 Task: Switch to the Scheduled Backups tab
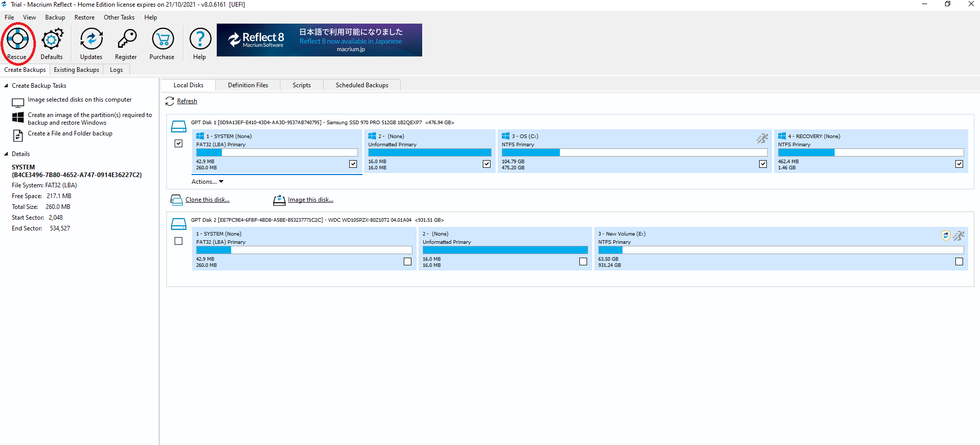362,85
